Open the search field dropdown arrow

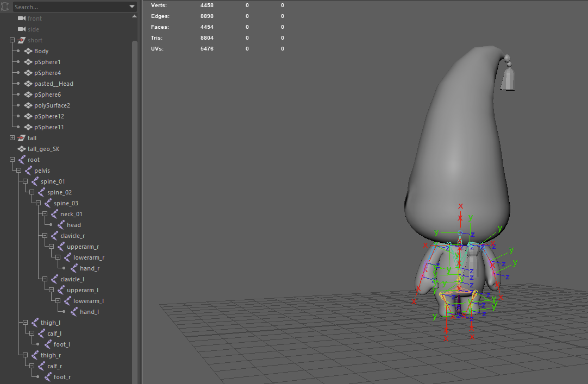(132, 7)
